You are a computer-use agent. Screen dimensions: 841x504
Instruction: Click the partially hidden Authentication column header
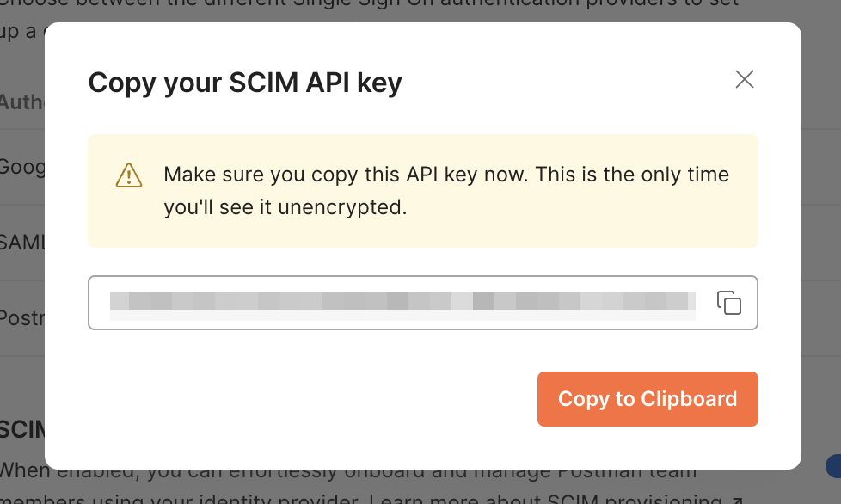(x=22, y=102)
